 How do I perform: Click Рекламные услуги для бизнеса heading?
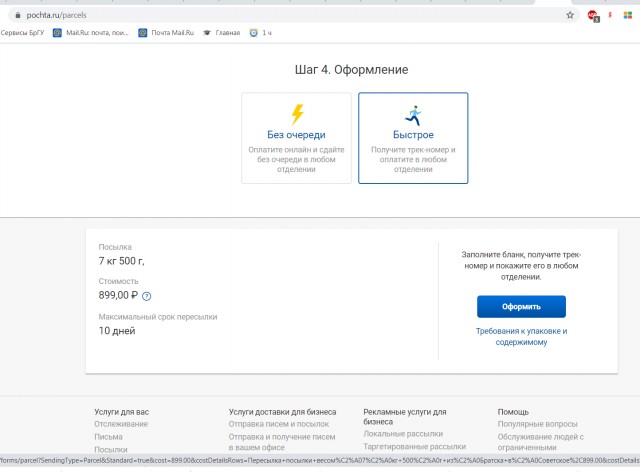click(x=405, y=417)
